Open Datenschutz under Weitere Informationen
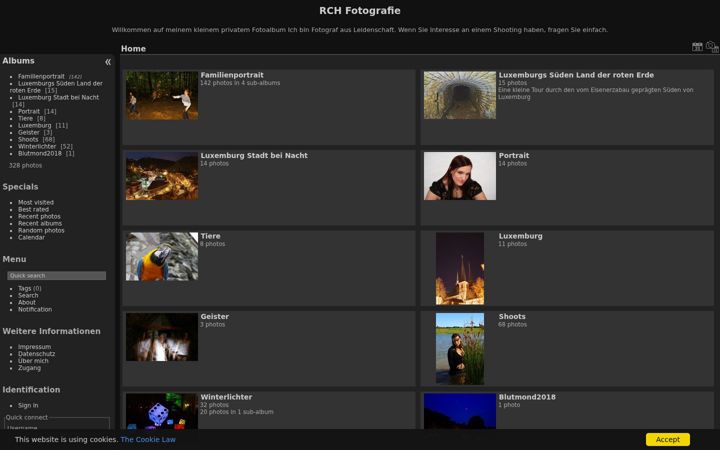 point(36,354)
